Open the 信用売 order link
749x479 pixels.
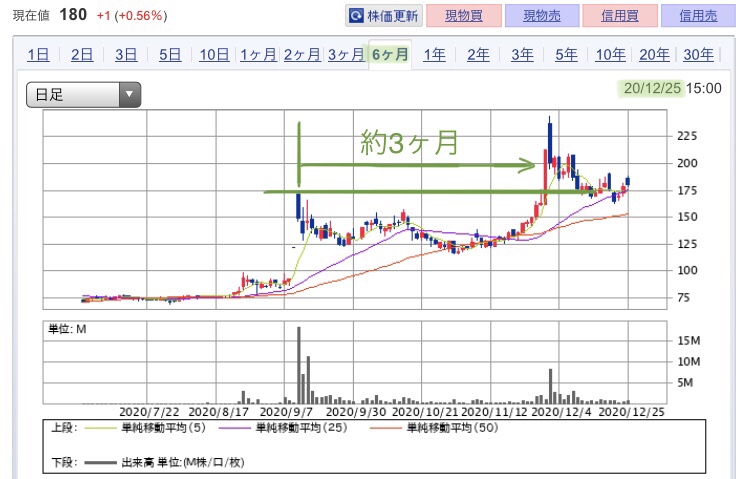[698, 16]
